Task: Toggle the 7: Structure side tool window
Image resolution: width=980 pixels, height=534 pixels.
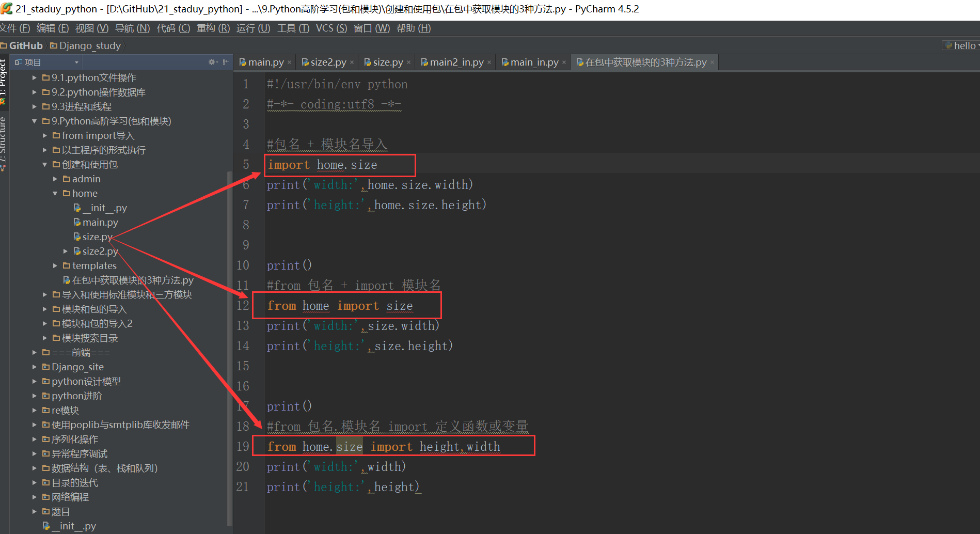Action: tap(4, 145)
